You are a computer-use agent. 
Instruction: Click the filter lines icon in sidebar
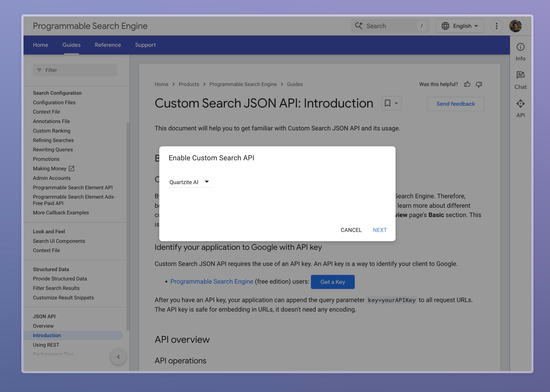pyautogui.click(x=39, y=70)
